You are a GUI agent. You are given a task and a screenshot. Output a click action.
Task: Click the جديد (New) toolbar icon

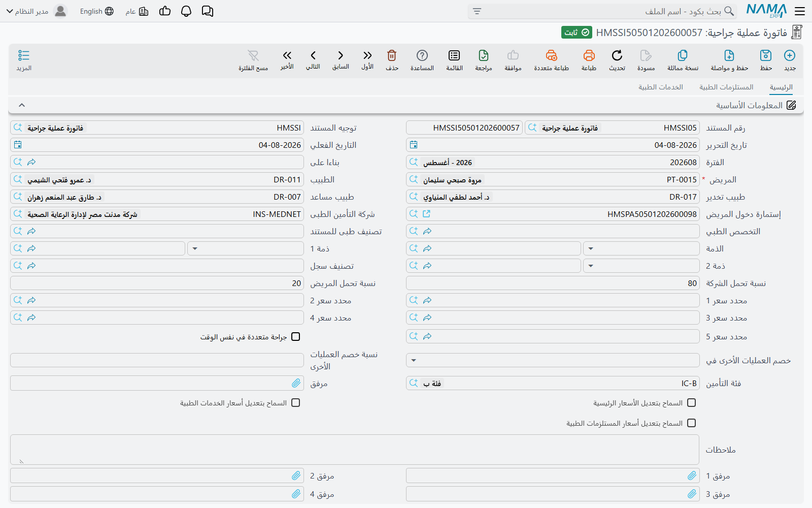[790, 55]
